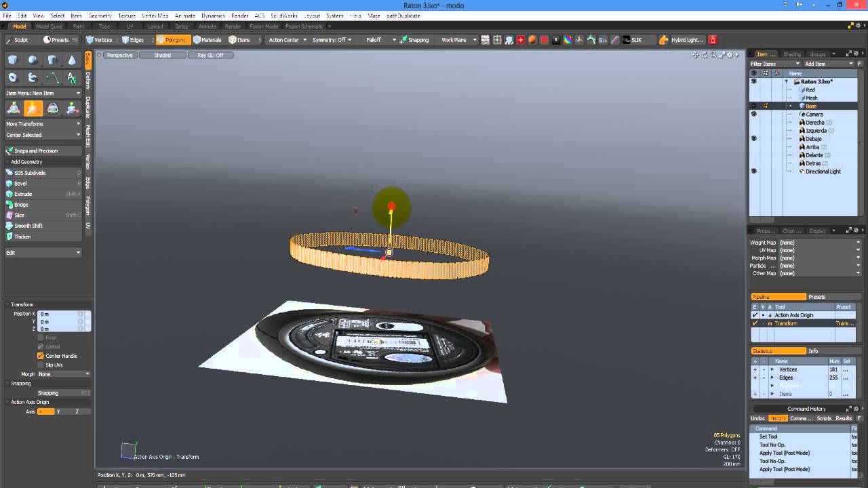The width and height of the screenshot is (868, 488).
Task: Open the Morph None dropdown
Action: 64,374
